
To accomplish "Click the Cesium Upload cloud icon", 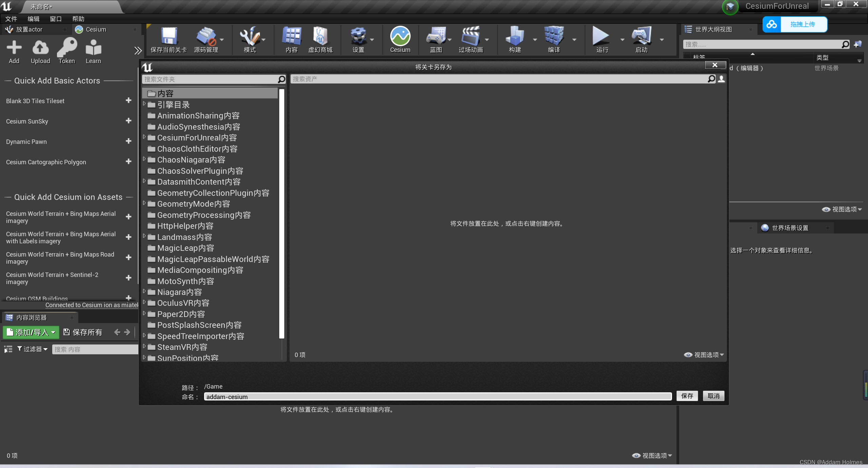I will click(40, 48).
